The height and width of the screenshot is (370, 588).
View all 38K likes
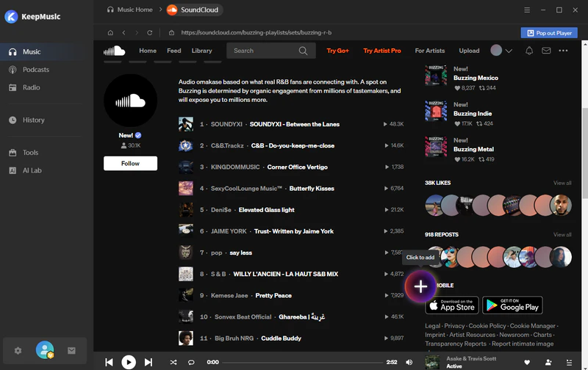(562, 183)
